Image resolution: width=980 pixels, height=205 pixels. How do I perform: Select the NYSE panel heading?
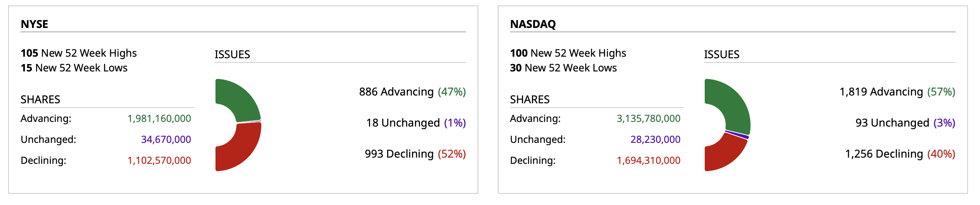pos(35,24)
